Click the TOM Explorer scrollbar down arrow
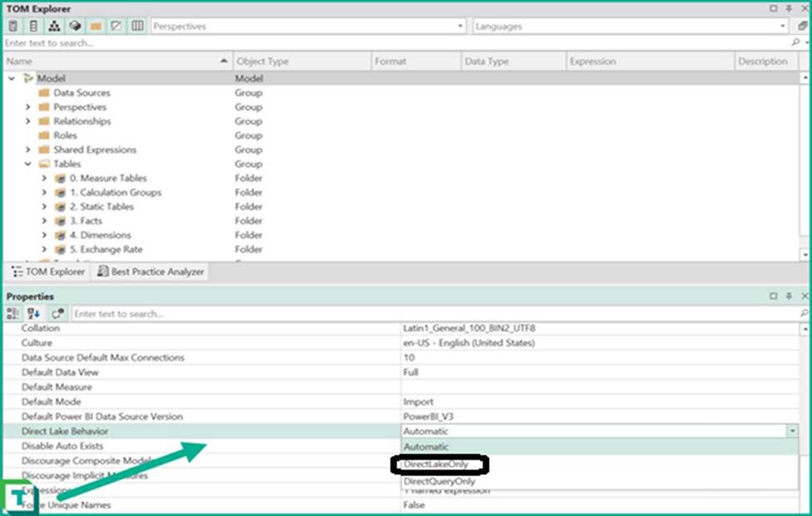This screenshot has width=812, height=516. point(805,254)
